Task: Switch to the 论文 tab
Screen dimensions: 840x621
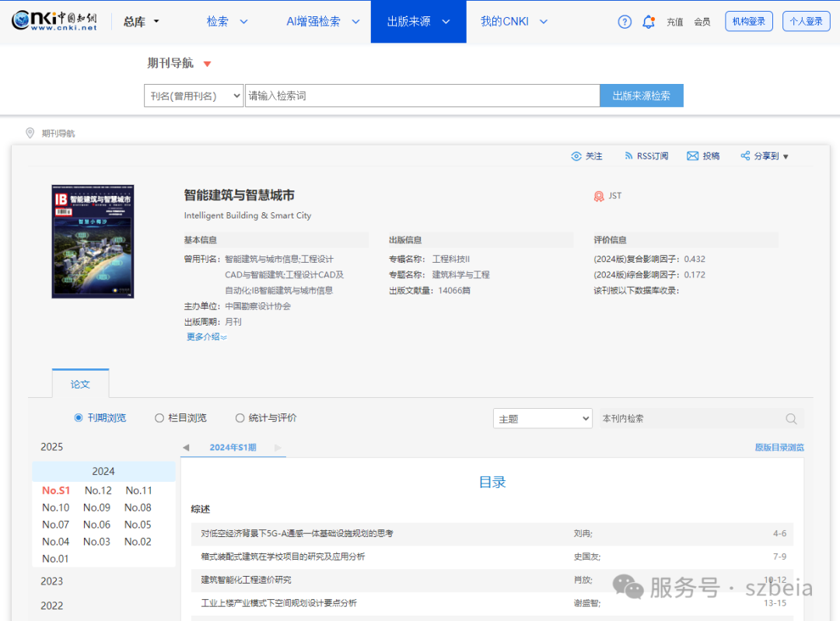Action: coord(80,382)
